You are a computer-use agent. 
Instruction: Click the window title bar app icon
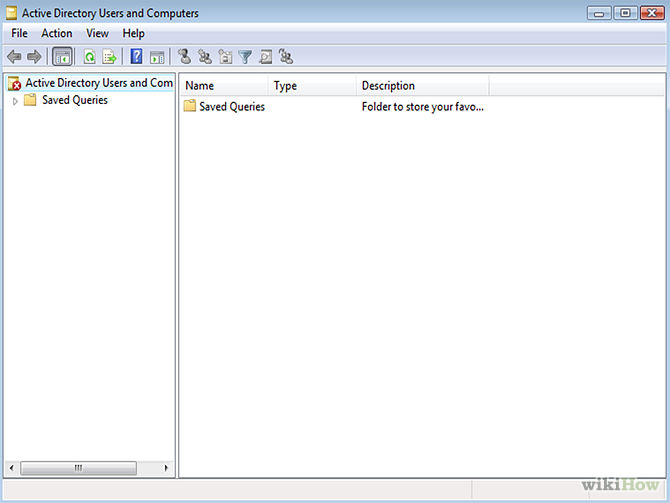pyautogui.click(x=12, y=13)
